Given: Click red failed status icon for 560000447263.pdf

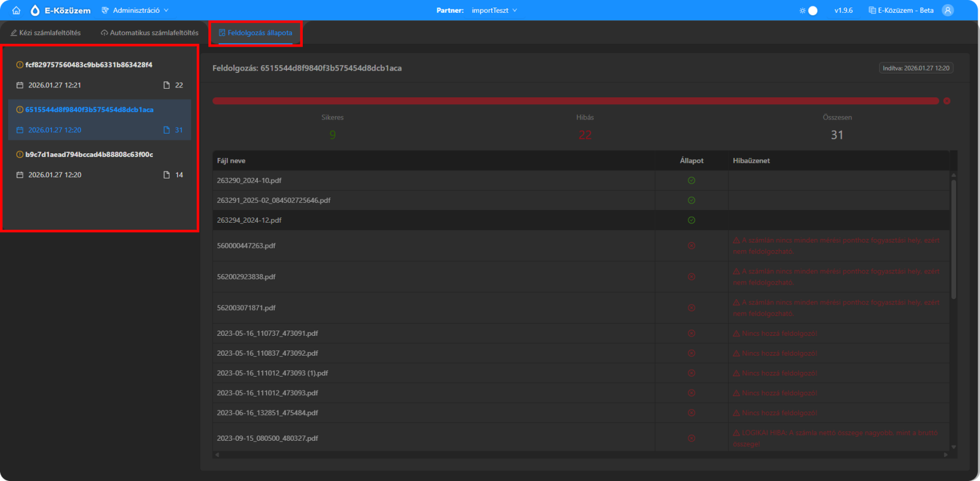Looking at the screenshot, I should [x=691, y=246].
